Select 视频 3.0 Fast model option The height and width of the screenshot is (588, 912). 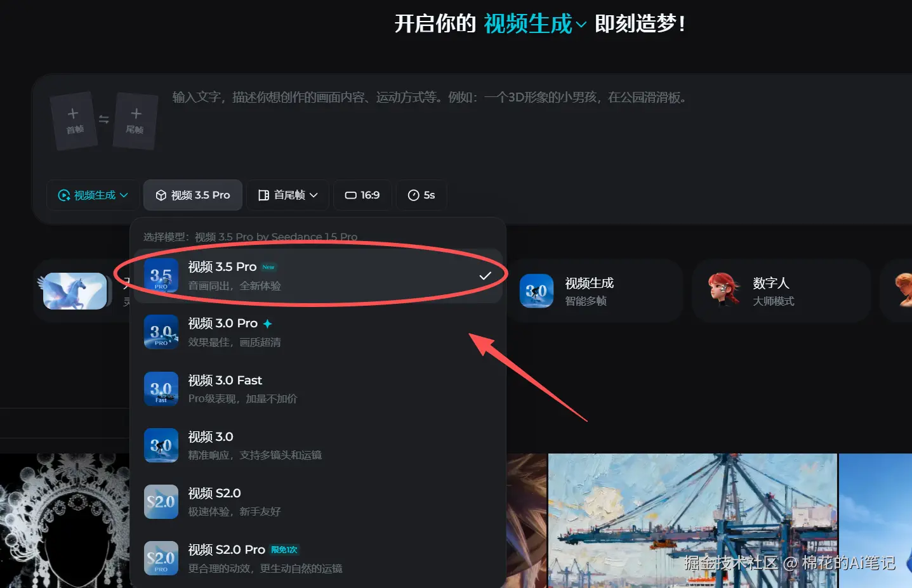coord(318,389)
